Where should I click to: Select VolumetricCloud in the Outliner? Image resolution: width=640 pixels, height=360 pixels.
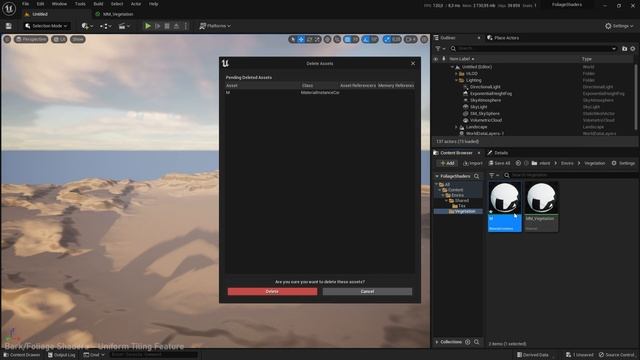(486, 120)
